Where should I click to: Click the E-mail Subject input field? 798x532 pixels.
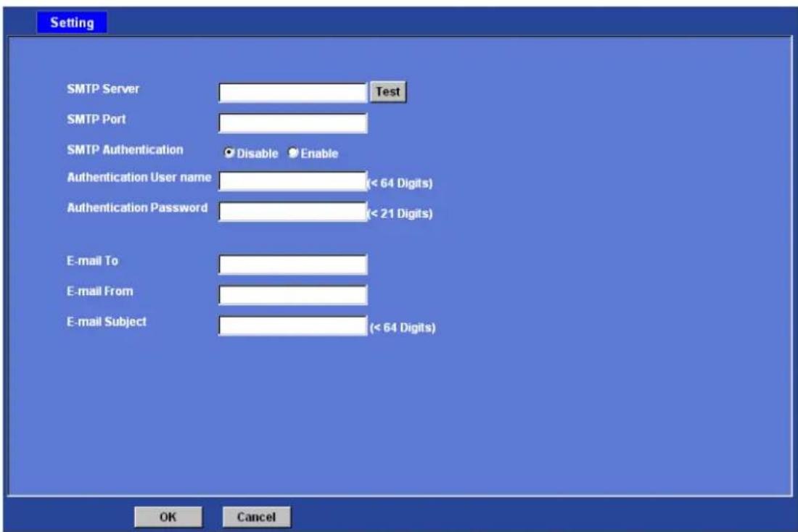coord(292,325)
